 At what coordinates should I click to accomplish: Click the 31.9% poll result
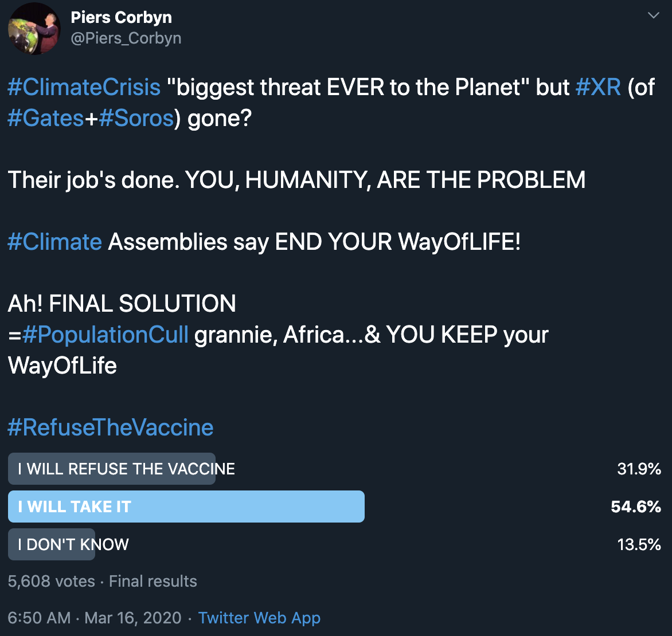(639, 469)
